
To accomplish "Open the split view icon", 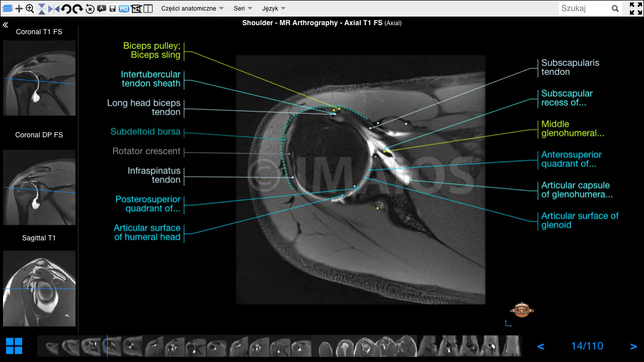I will pyautogui.click(x=147, y=8).
